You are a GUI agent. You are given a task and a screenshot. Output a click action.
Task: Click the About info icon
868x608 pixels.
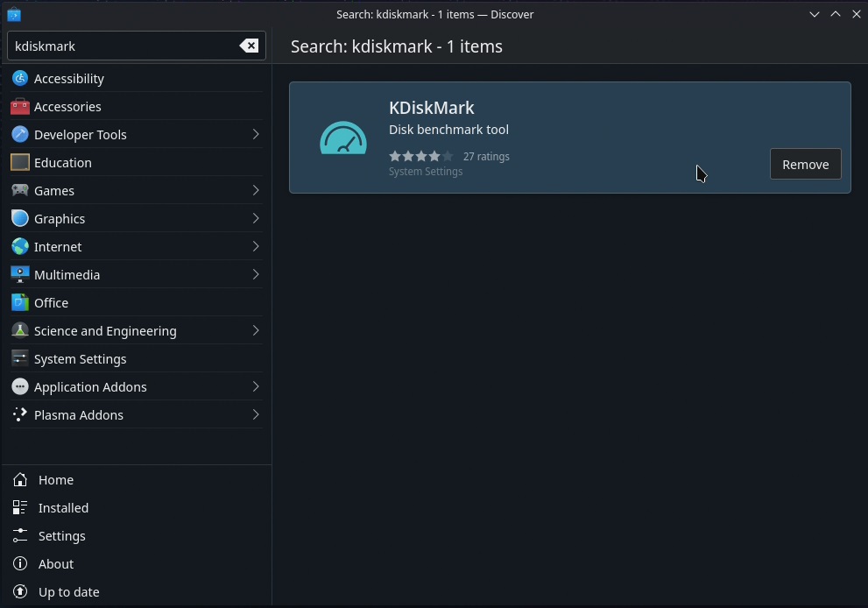point(20,563)
